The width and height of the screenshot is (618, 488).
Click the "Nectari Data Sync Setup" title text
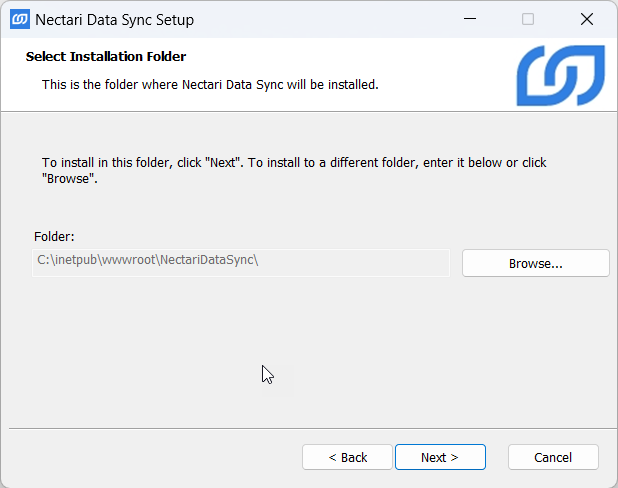(114, 20)
